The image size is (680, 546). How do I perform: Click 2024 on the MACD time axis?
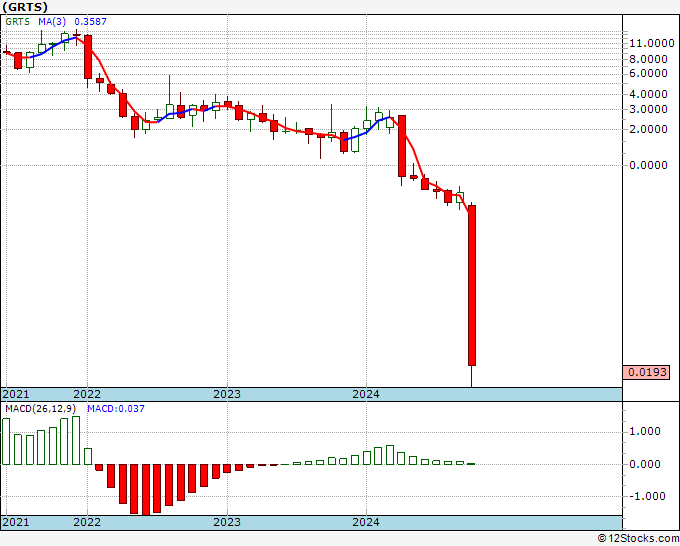tap(366, 522)
